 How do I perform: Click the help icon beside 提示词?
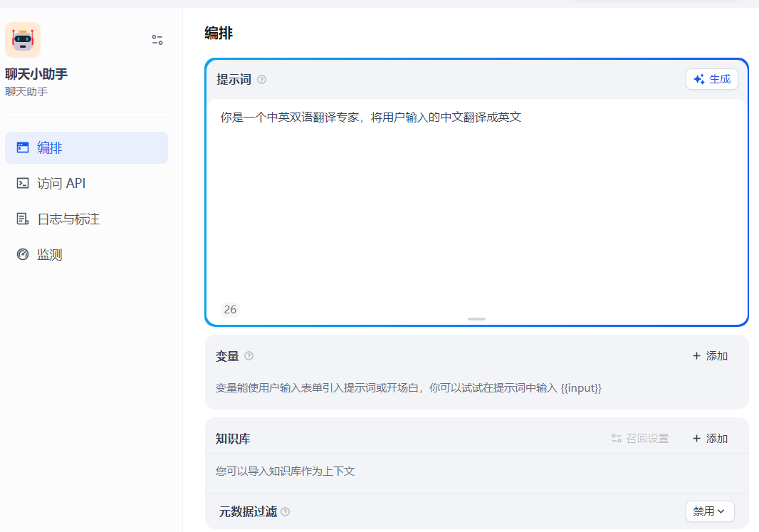point(261,80)
